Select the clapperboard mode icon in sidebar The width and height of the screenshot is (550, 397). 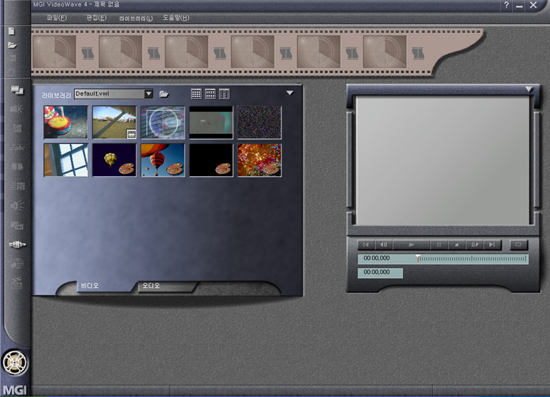tap(17, 282)
